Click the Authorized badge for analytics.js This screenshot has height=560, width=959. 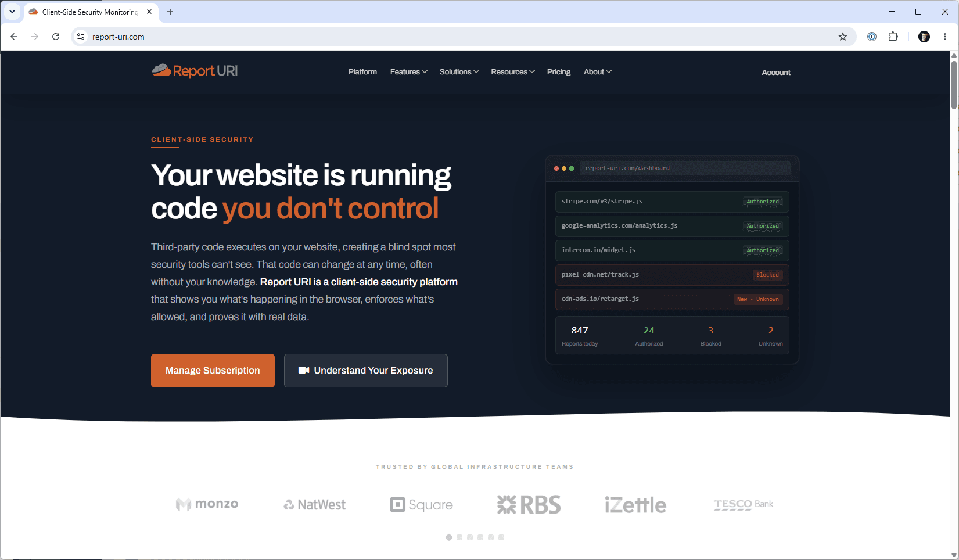coord(763,226)
